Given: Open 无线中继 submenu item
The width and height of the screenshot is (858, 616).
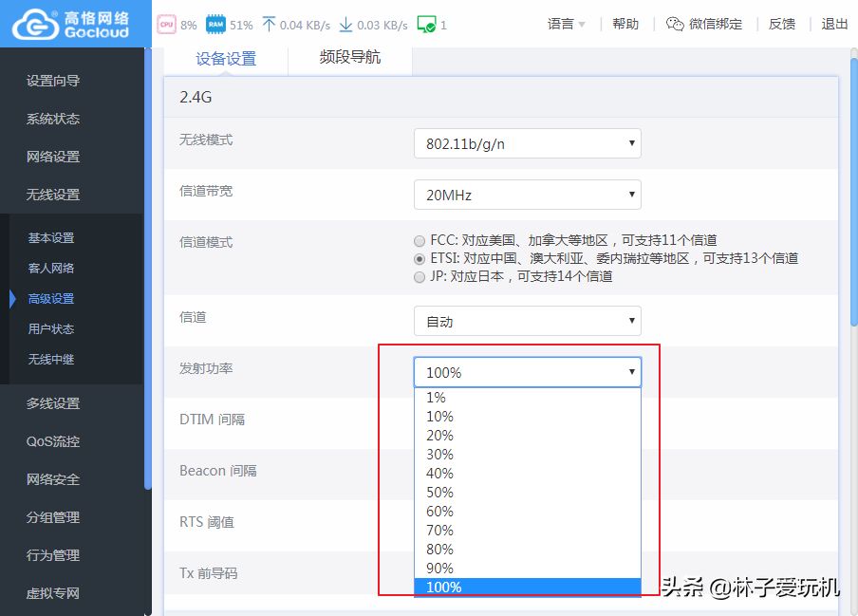Looking at the screenshot, I should [51, 360].
